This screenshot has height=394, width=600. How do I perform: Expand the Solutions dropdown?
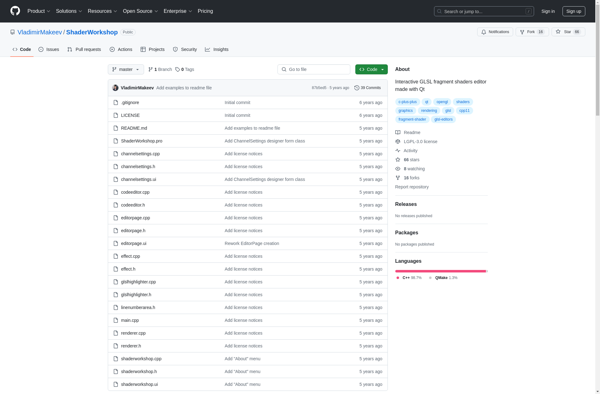(68, 11)
